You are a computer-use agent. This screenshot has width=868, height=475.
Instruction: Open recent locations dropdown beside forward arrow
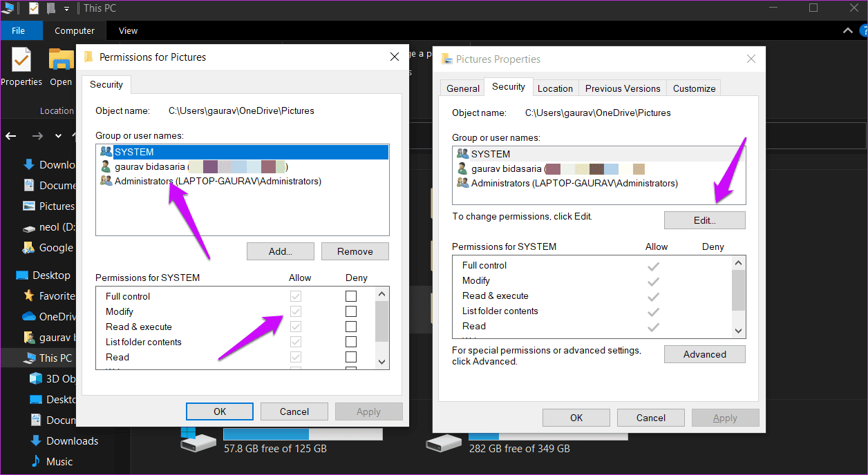58,135
